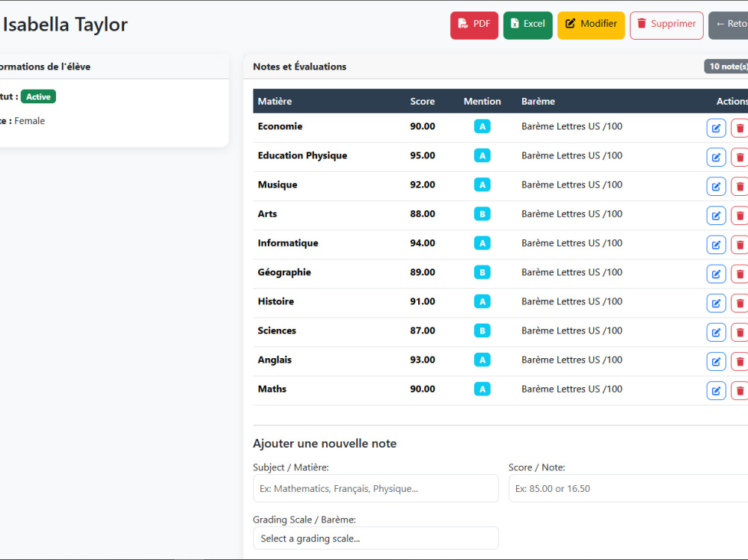Click the 87.00 score value
This screenshot has width=748, height=560.
coord(423,330)
